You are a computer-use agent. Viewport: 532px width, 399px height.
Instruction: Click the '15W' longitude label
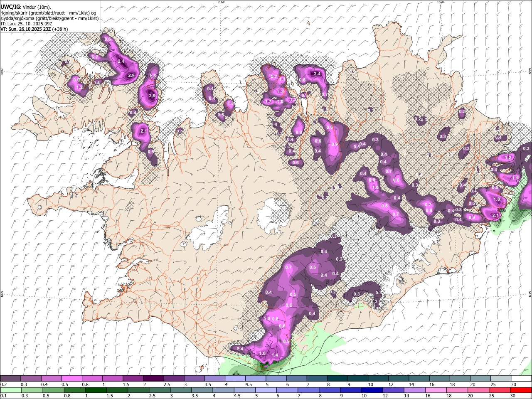[440, 2]
